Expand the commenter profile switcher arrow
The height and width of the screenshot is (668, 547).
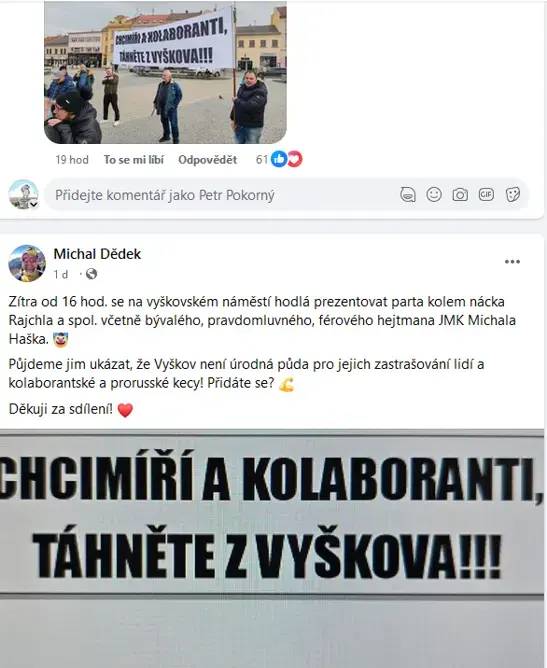click(x=34, y=205)
